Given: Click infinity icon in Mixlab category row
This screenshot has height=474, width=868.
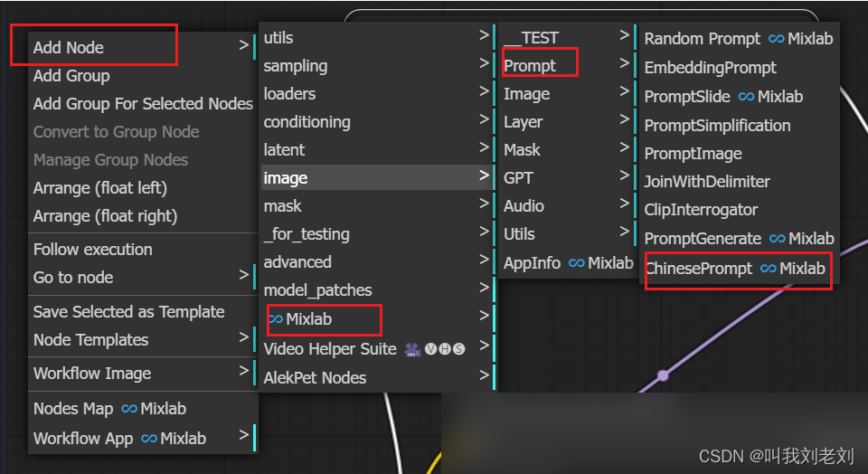Looking at the screenshot, I should pos(275,319).
